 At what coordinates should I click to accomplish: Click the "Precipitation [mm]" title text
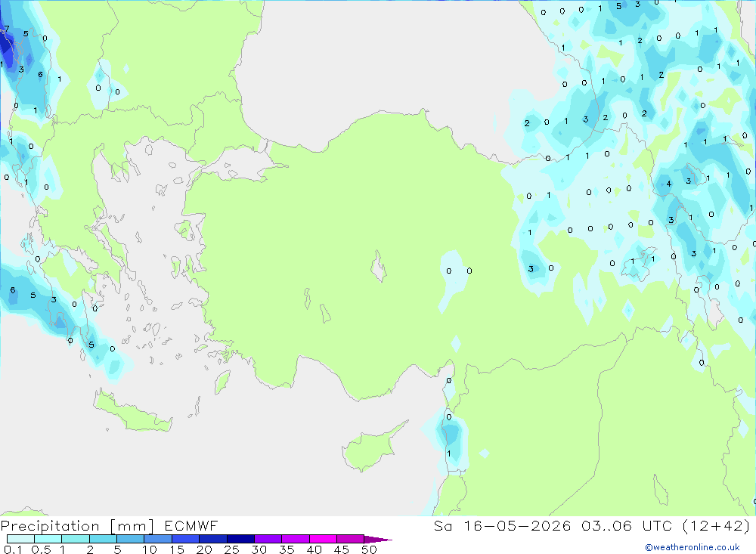(77, 526)
